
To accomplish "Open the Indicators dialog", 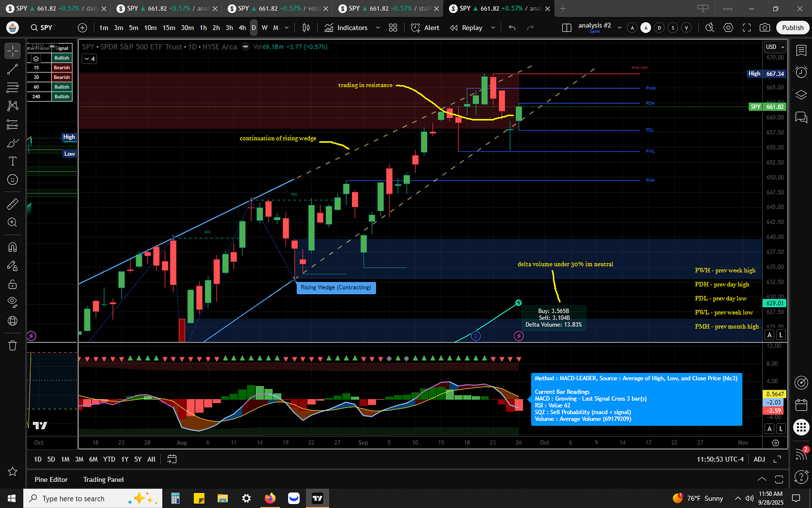I will pyautogui.click(x=346, y=27).
